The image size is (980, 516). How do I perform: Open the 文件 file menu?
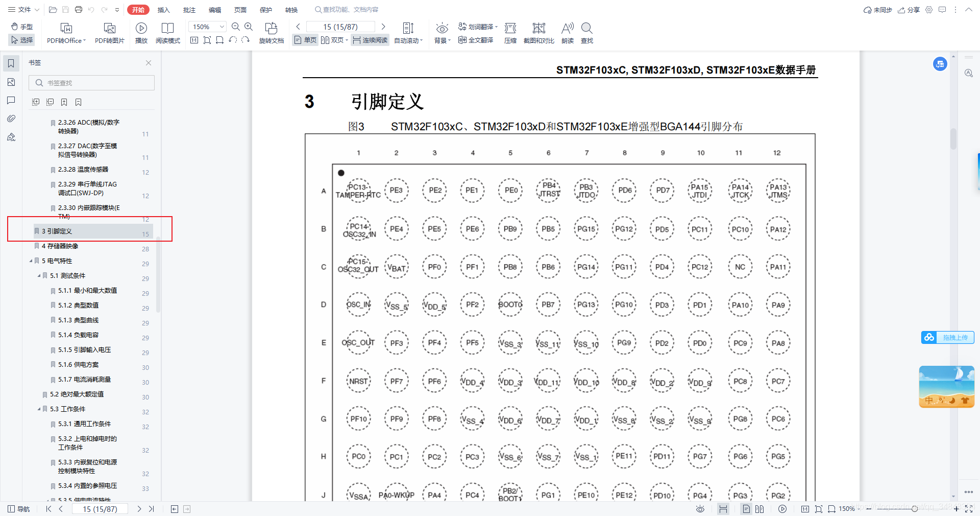coord(23,10)
